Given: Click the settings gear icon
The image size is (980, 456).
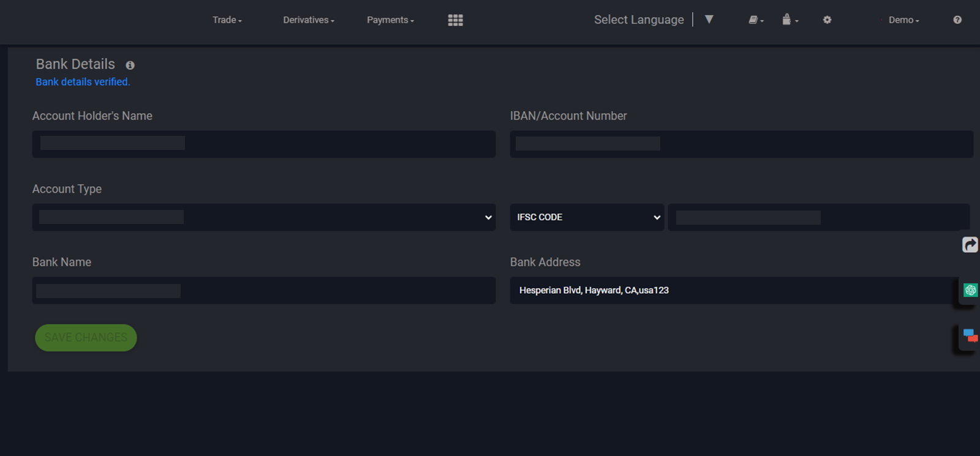Looking at the screenshot, I should pyautogui.click(x=827, y=20).
